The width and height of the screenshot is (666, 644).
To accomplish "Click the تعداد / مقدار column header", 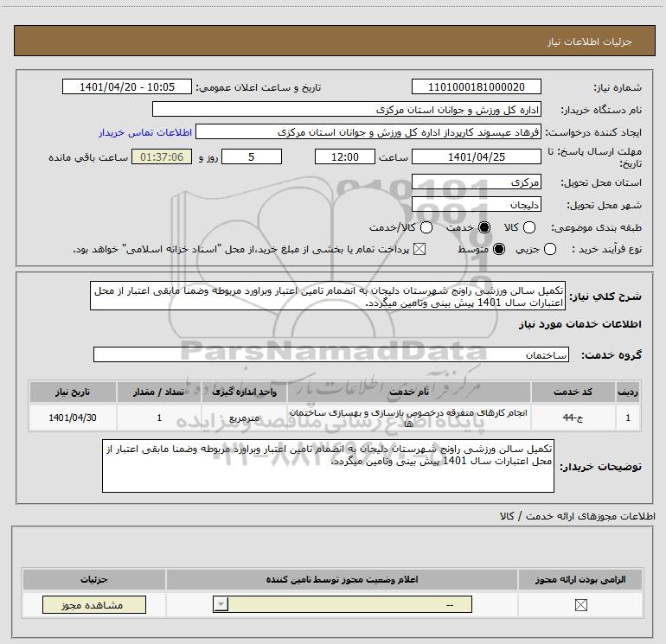I will click(x=159, y=392).
